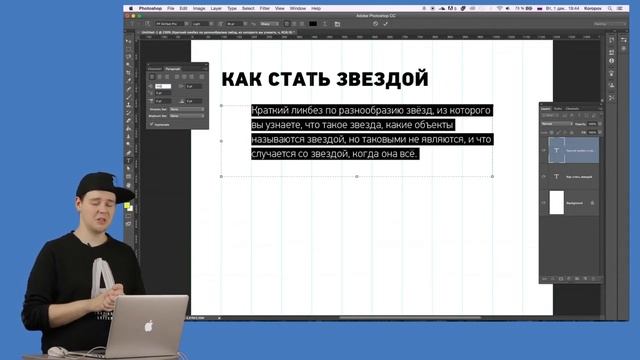Viewport: 640px width, 360px height.
Task: Left align text in Paragraph panel
Action: (152, 76)
